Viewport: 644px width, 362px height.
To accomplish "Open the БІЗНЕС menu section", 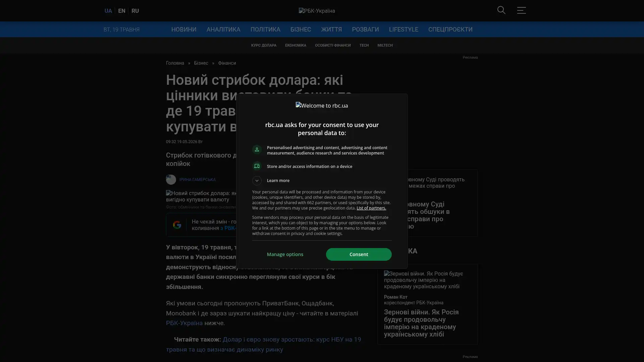I will coord(301,29).
